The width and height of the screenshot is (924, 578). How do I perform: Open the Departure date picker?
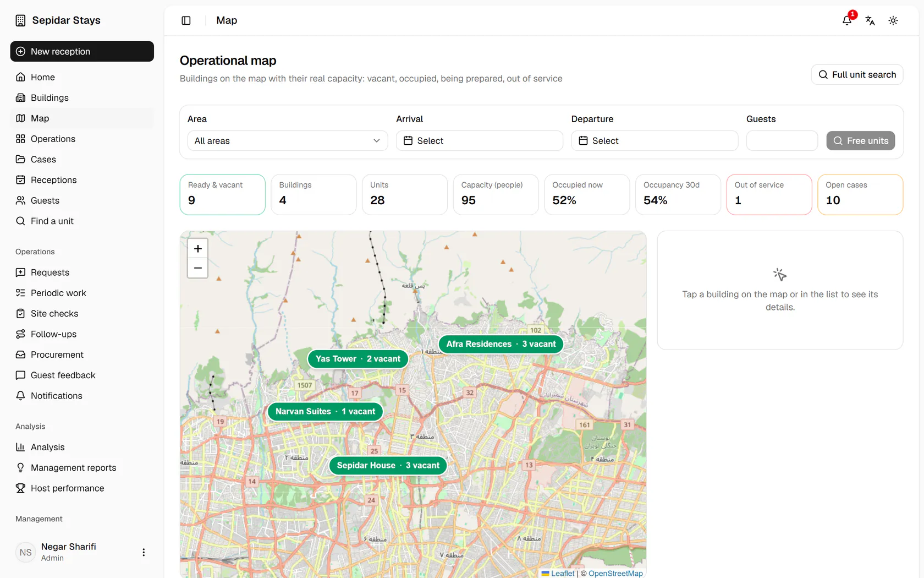[654, 141]
